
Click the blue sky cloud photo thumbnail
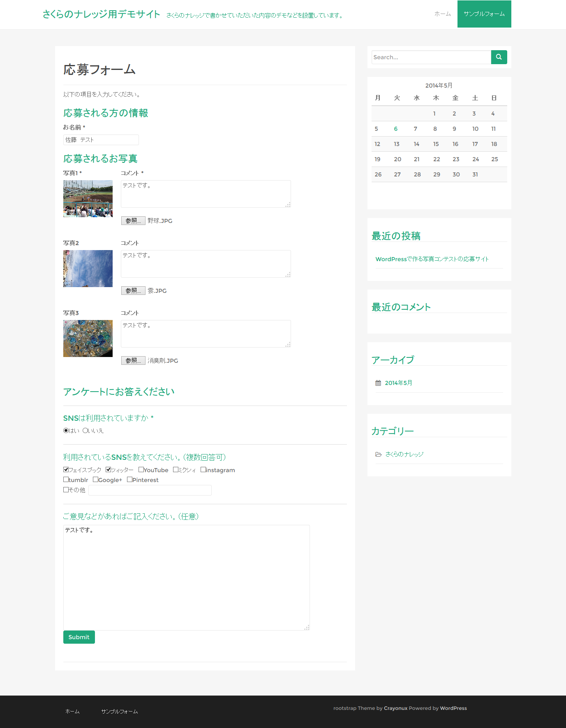88,269
